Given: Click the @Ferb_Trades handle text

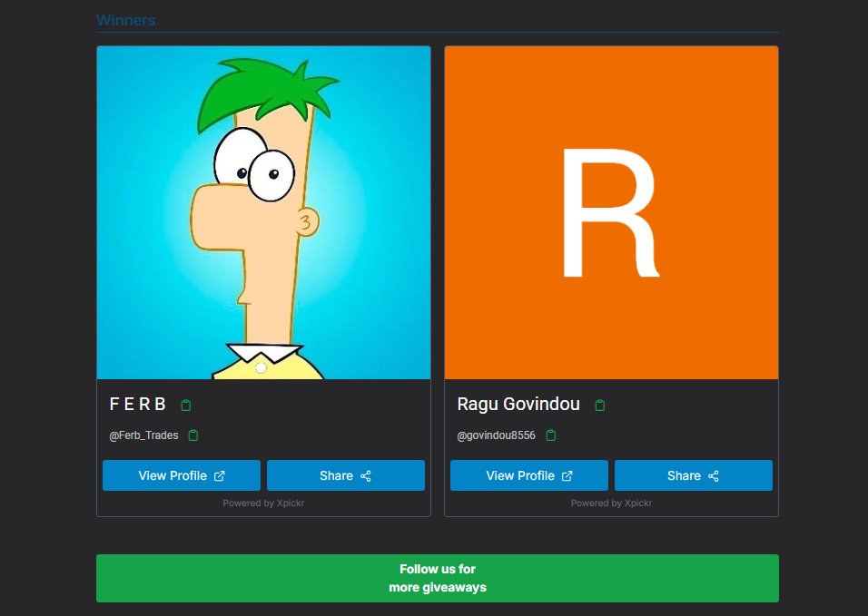Looking at the screenshot, I should point(144,435).
